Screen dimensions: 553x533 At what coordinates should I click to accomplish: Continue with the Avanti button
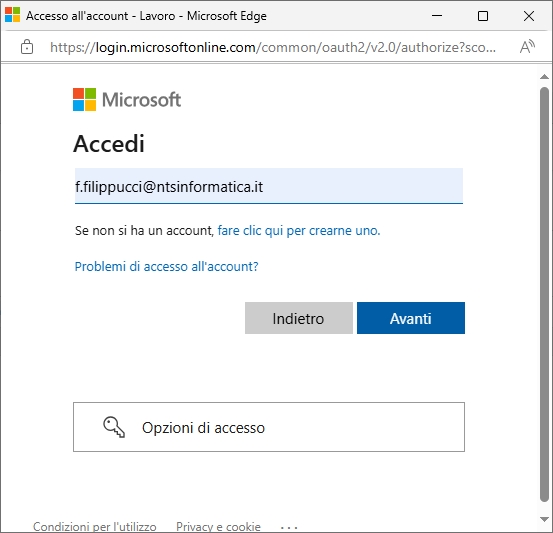(411, 318)
